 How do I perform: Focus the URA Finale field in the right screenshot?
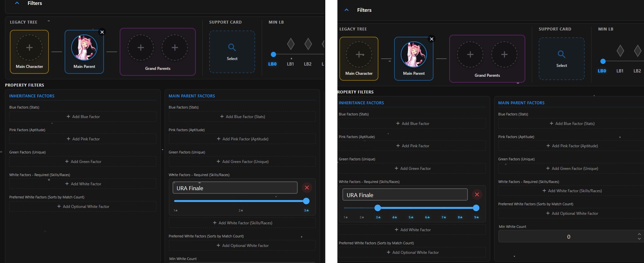(x=405, y=195)
